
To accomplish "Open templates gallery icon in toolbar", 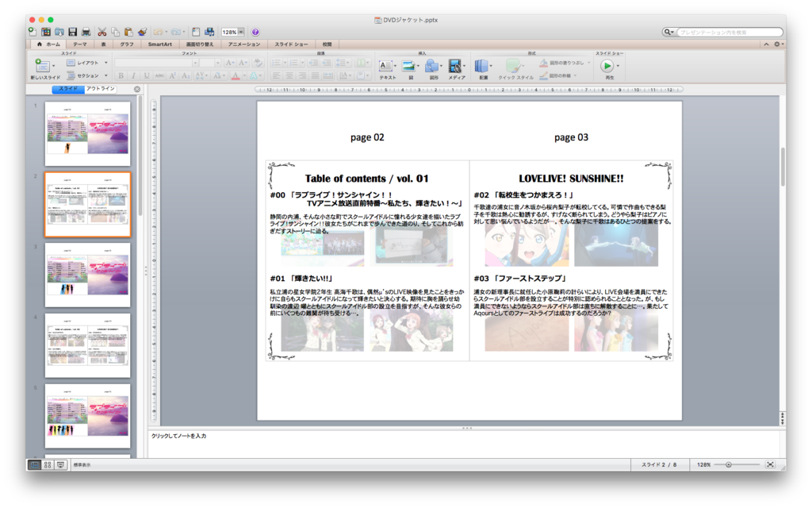I will click(46, 32).
